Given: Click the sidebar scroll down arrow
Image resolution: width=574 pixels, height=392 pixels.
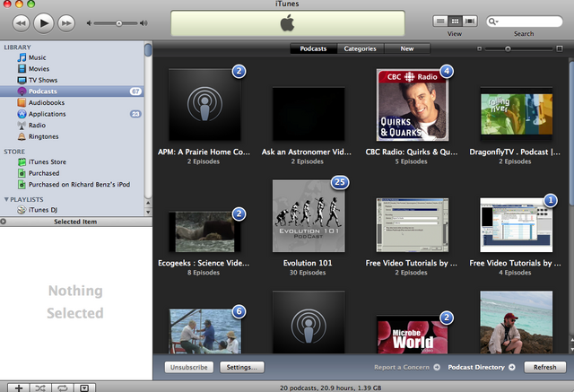Looking at the screenshot, I should click(x=148, y=212).
